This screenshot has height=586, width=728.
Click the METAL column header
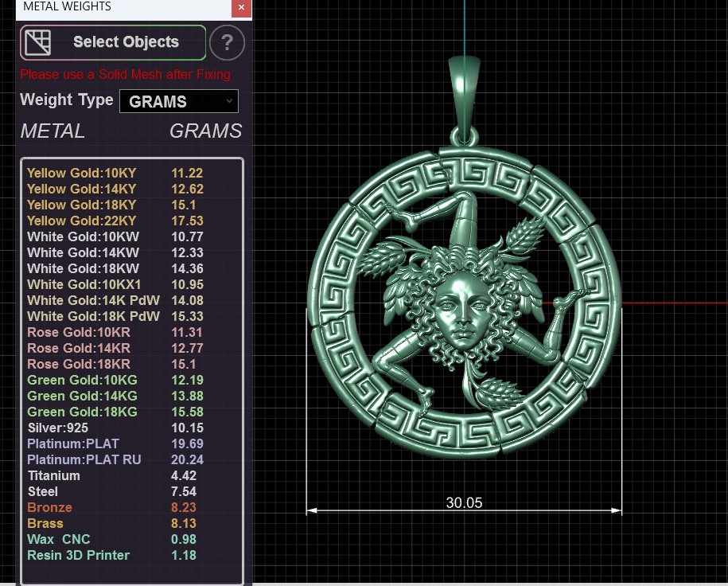click(53, 131)
